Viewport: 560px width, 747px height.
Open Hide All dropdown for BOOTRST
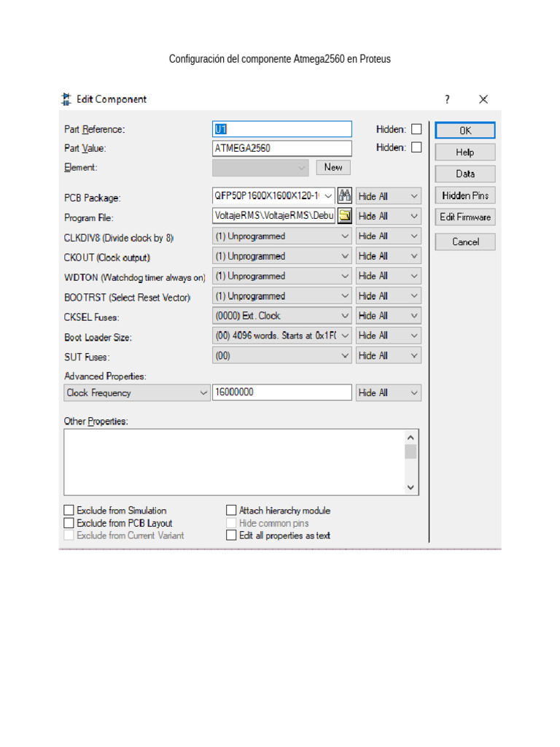(x=388, y=296)
